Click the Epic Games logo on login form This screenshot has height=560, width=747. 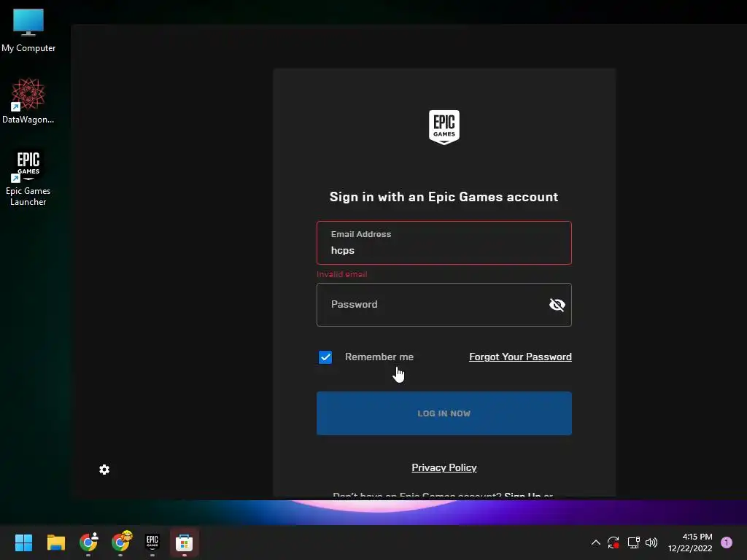click(444, 127)
